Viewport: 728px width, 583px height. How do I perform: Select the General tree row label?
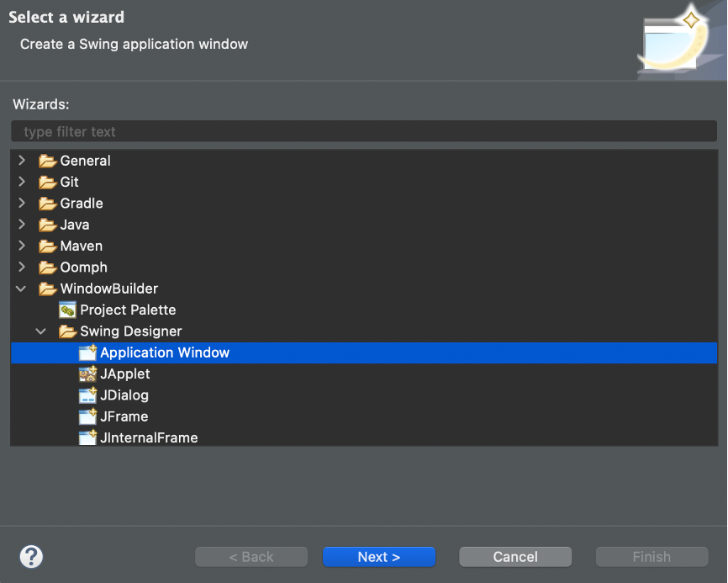[86, 161]
